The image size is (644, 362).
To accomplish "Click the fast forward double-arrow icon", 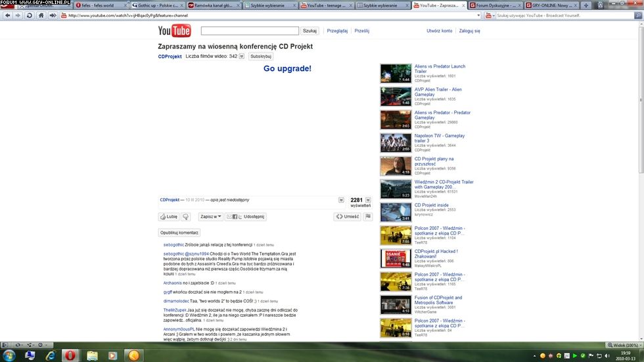I will (x=53, y=15).
